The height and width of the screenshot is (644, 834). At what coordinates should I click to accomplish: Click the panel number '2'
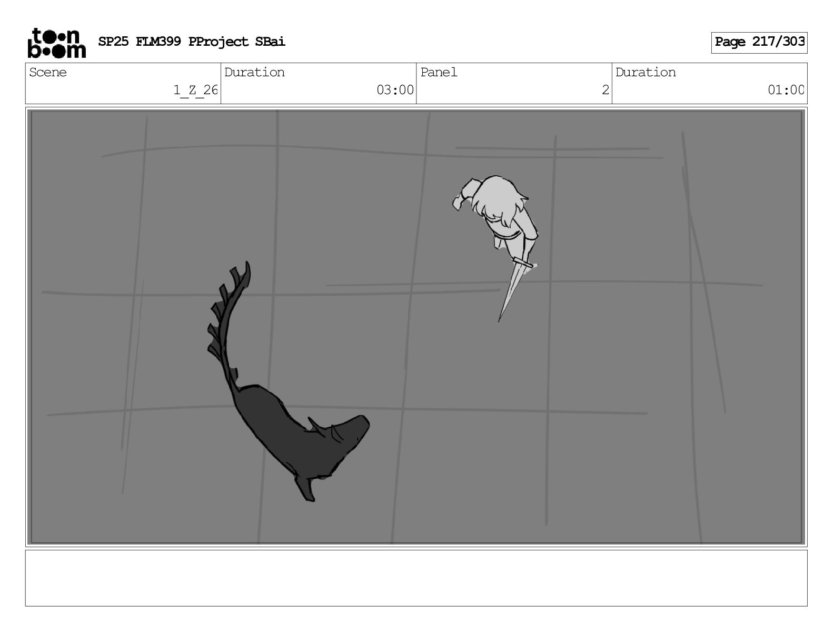click(605, 90)
